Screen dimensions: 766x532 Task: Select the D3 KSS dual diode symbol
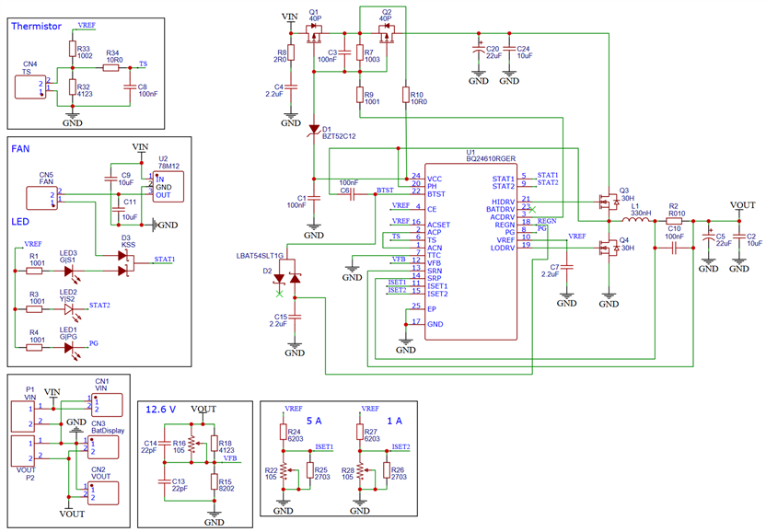[126, 263]
